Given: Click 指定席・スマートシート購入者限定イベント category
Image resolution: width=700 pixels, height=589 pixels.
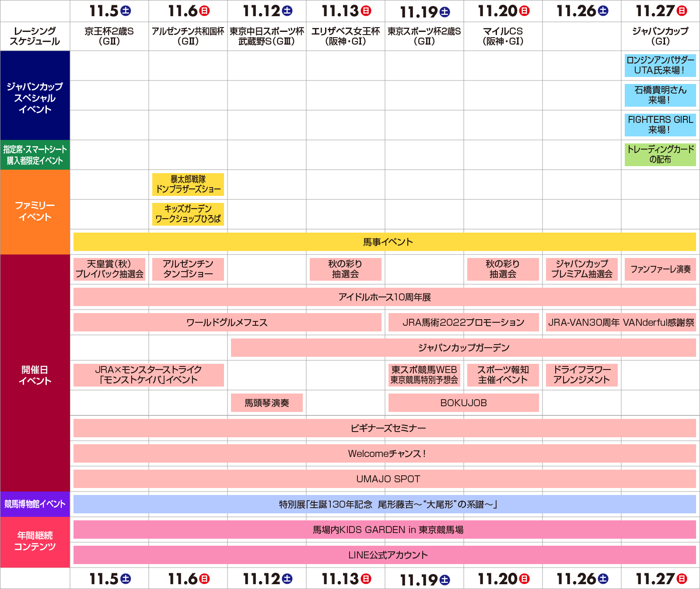Looking at the screenshot, I should 35,155.
